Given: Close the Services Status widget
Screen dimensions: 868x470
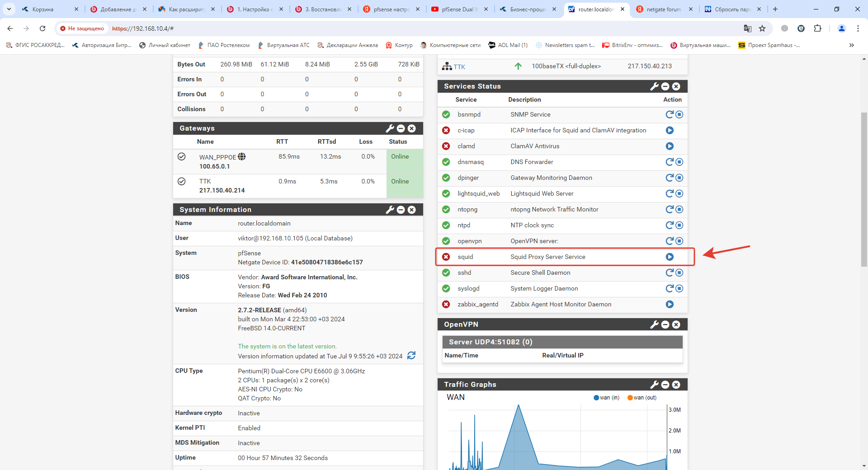Looking at the screenshot, I should [x=676, y=86].
